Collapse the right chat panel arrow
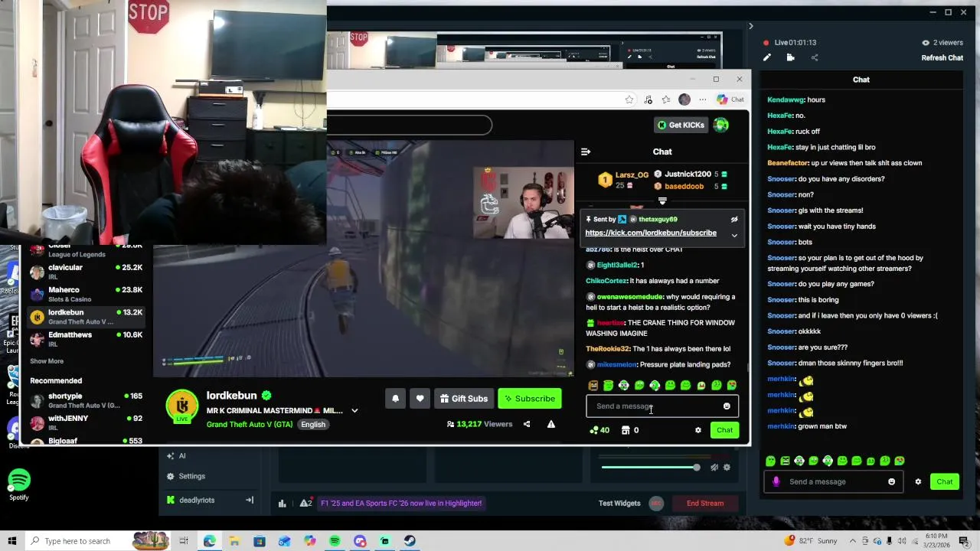 750,26
